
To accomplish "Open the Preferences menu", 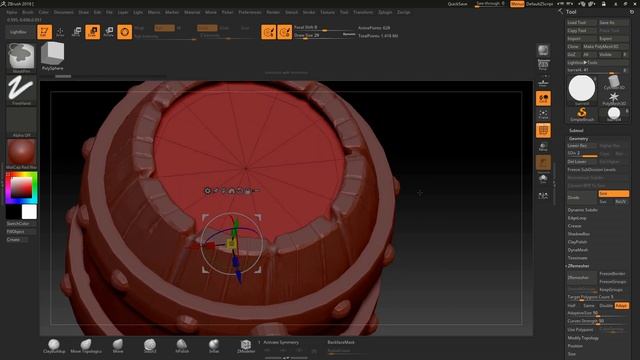I will pyautogui.click(x=250, y=12).
